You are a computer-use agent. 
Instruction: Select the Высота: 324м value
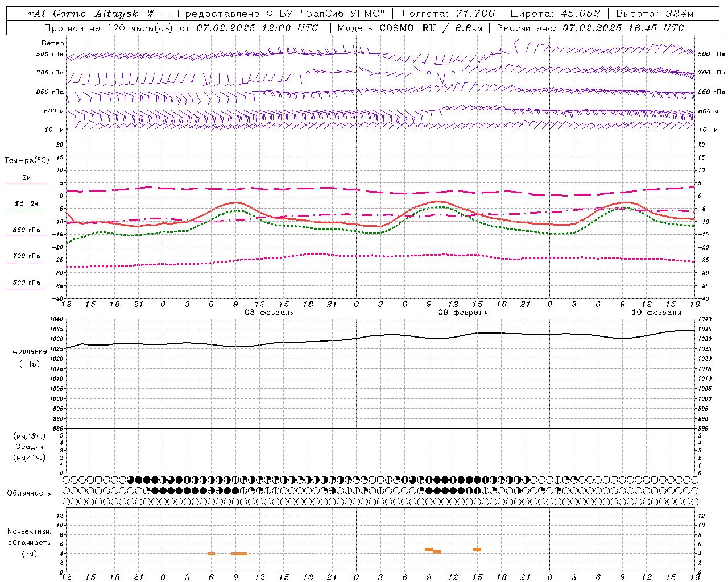point(655,14)
